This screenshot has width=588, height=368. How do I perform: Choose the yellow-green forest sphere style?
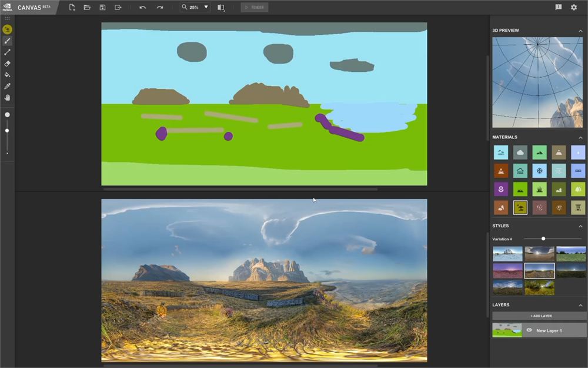(x=539, y=287)
